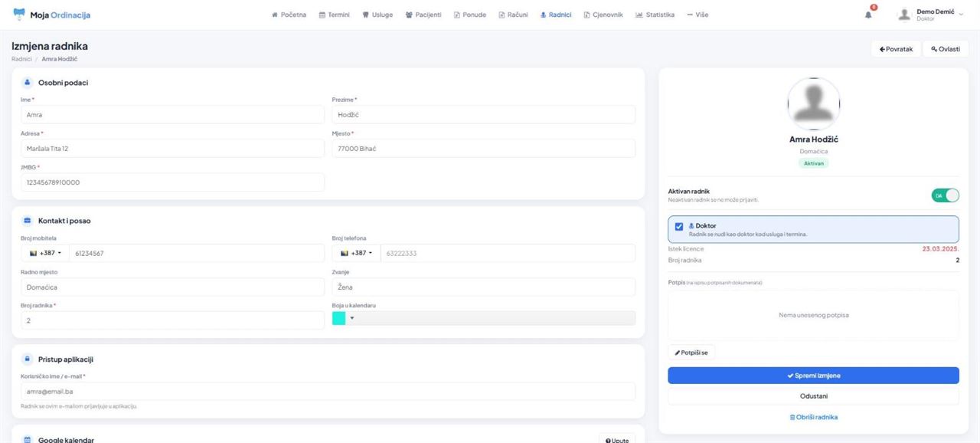Screen dimensions: 980x443
Task: Click the Radnici breadcrumb link
Action: click(21, 59)
